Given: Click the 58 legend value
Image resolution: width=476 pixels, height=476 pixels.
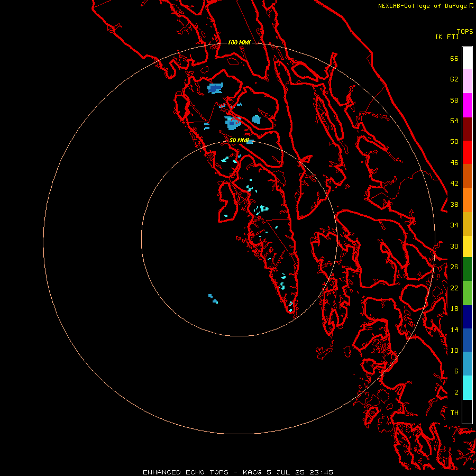Looking at the screenshot, I should click(454, 100).
